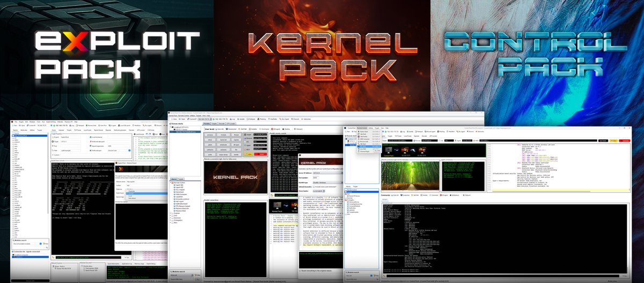Click the process button in Kernel Pack grid

tap(210, 135)
